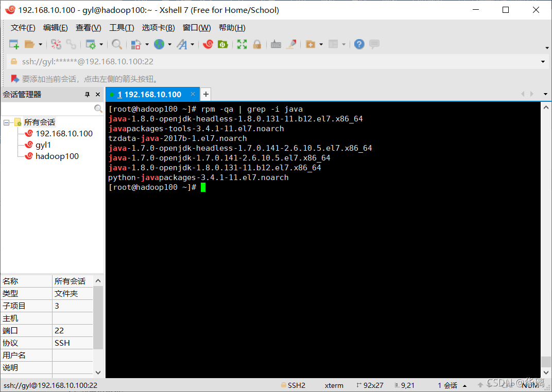This screenshot has width=552, height=392.
Task: Close the 192.168.10.100 tab
Action: click(x=193, y=94)
